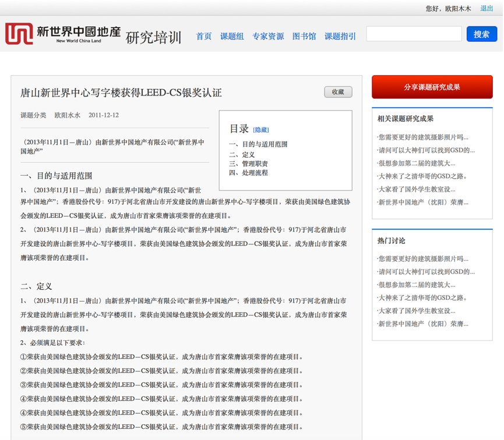Click the blue 搜索 button
This screenshot has width=504, height=440.
pos(482,34)
